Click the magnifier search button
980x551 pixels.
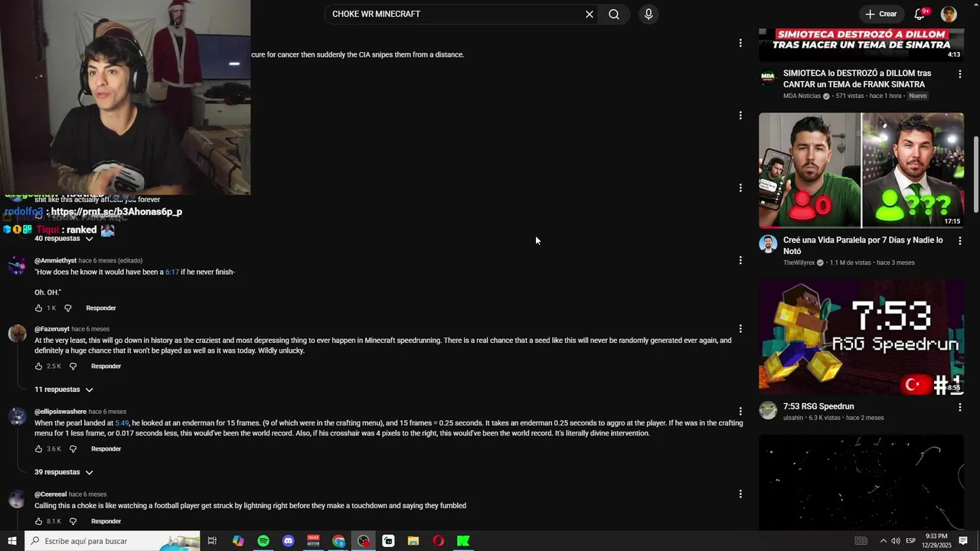click(614, 14)
